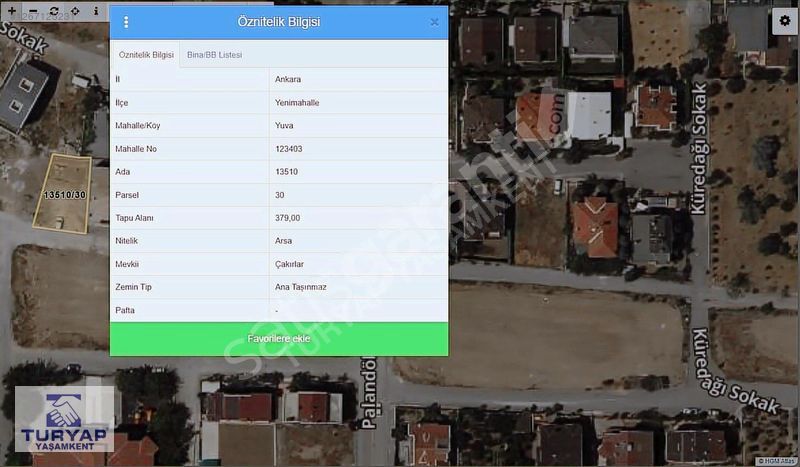Open the map settings gear icon
Viewport: 800px width, 467px height.
[x=784, y=20]
